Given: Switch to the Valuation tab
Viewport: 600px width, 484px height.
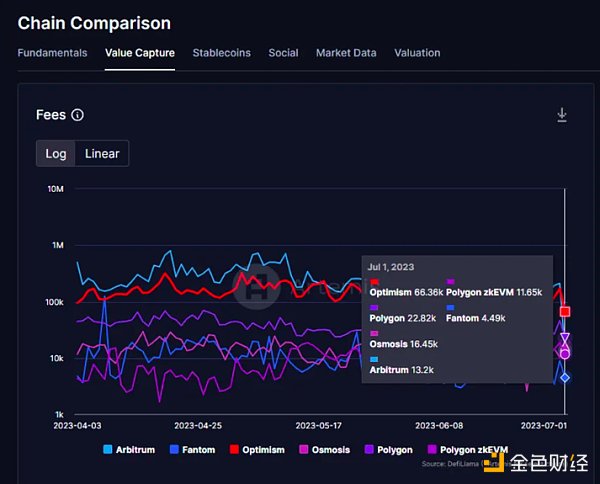Looking at the screenshot, I should (417, 53).
